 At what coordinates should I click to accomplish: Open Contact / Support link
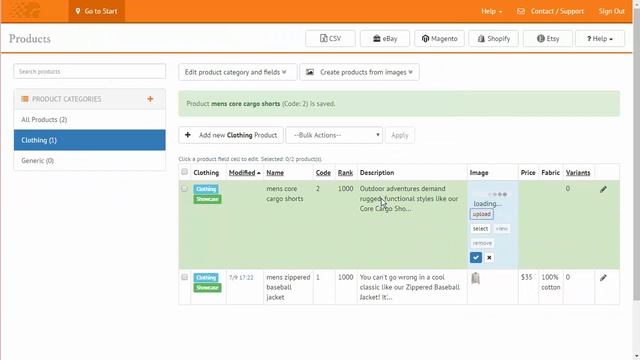click(x=550, y=11)
